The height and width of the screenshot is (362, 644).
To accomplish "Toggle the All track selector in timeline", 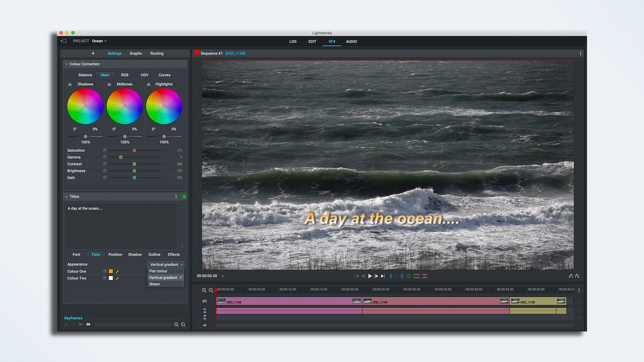I will pos(204,324).
